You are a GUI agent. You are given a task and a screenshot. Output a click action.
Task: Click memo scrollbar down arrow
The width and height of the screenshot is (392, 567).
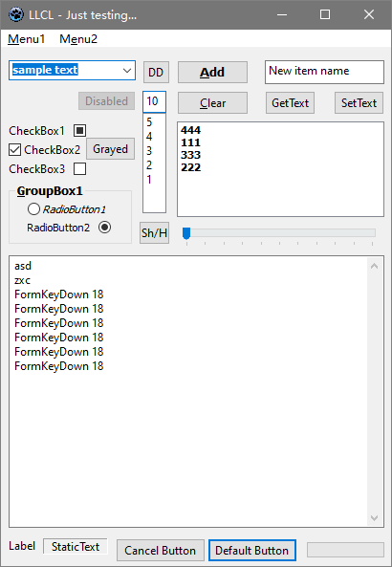click(x=374, y=518)
